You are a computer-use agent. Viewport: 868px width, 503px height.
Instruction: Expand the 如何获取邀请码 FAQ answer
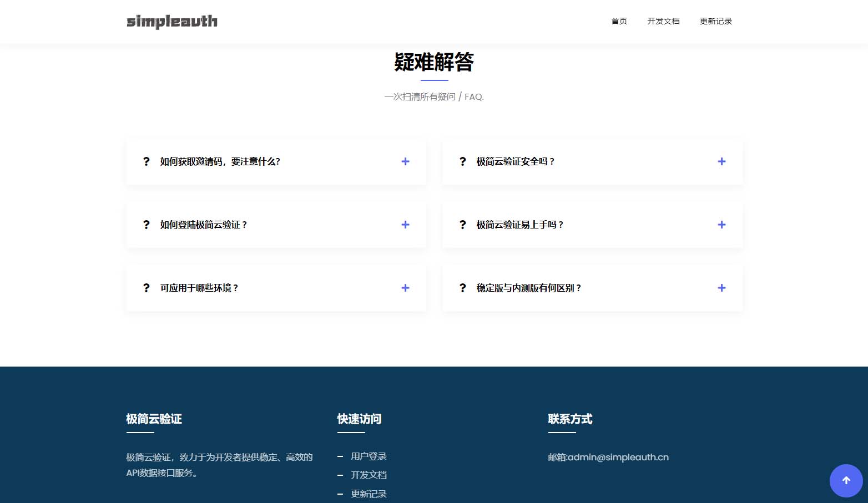tap(405, 161)
